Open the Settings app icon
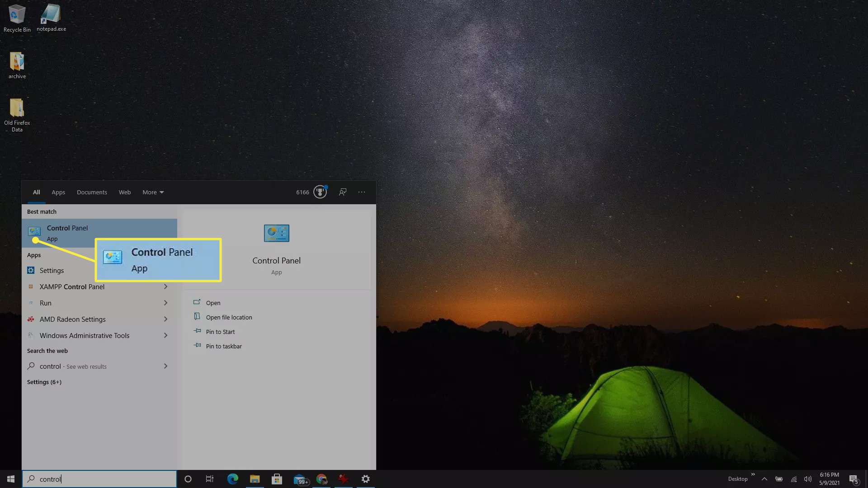 (x=31, y=270)
